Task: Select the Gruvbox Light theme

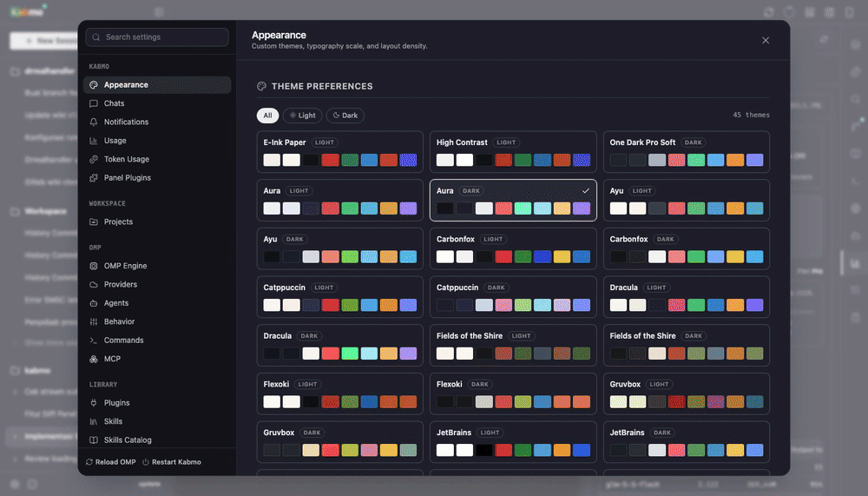Action: point(687,393)
